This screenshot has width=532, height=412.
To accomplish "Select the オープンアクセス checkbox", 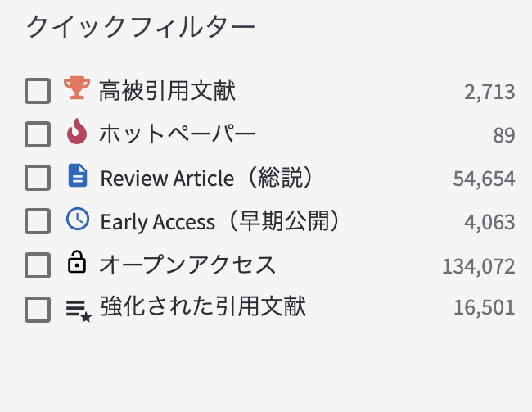I will [x=38, y=265].
